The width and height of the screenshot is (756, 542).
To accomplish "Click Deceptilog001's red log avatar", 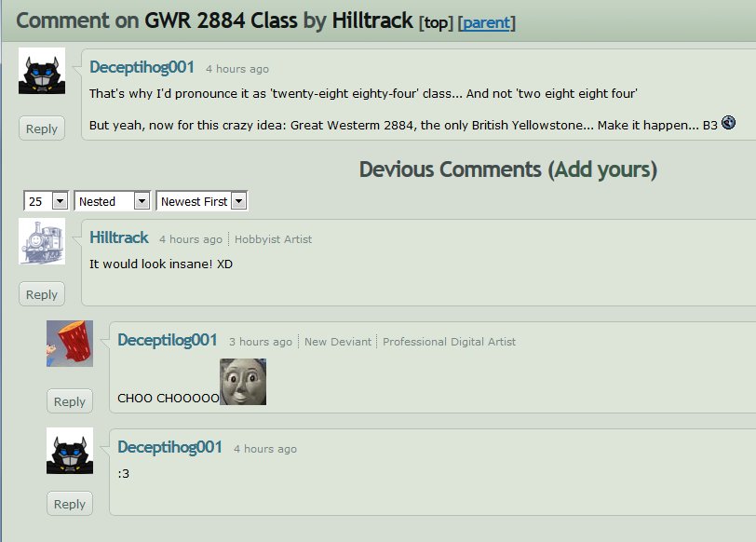I will coord(70,344).
